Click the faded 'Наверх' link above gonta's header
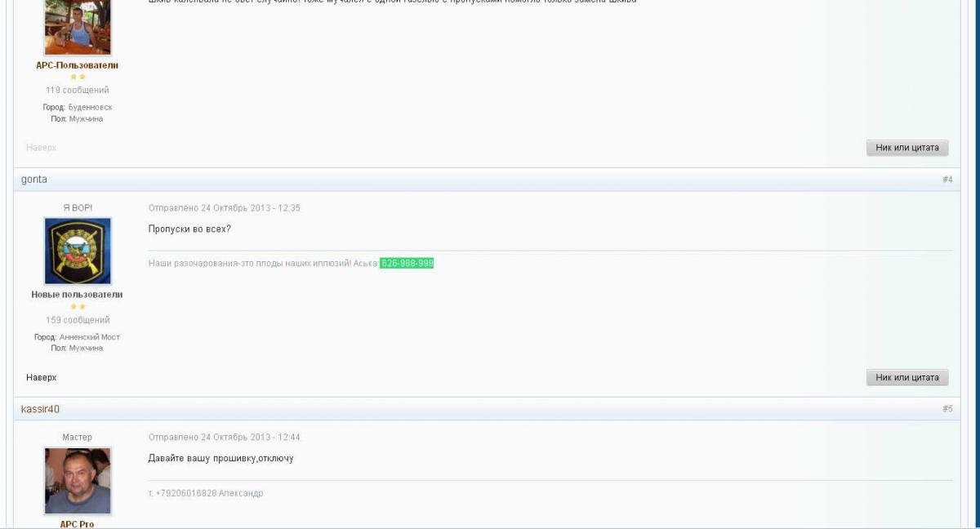980x529 pixels. 42,148
